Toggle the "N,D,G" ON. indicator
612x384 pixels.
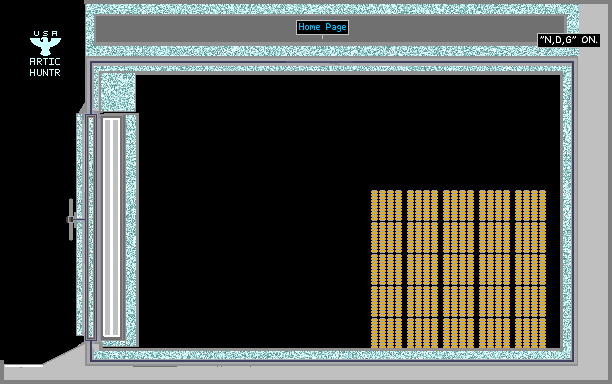click(568, 40)
